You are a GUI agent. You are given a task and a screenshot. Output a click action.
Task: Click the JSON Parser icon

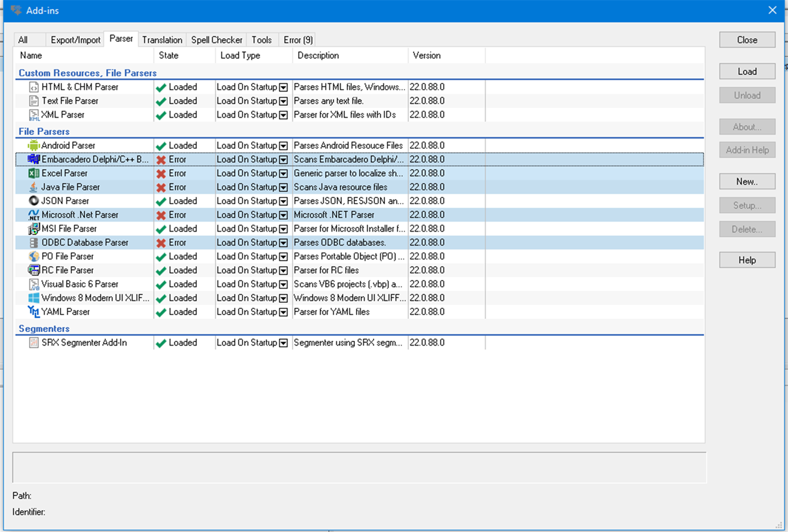[34, 201]
